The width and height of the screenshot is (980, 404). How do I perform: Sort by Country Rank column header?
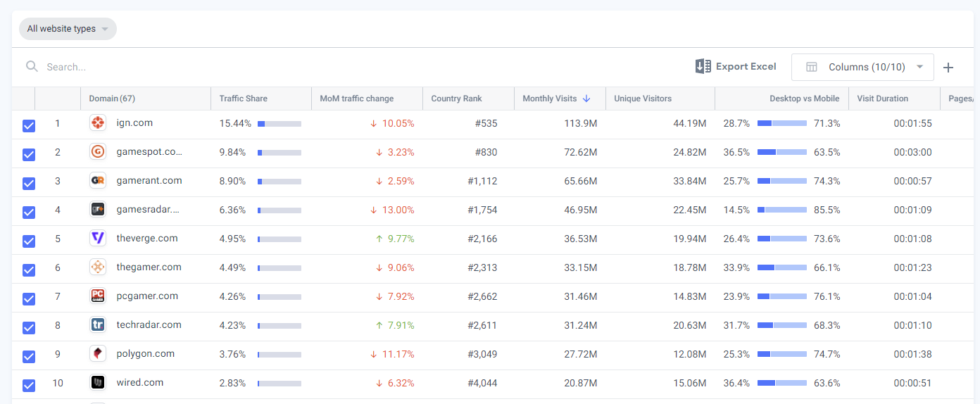point(456,99)
